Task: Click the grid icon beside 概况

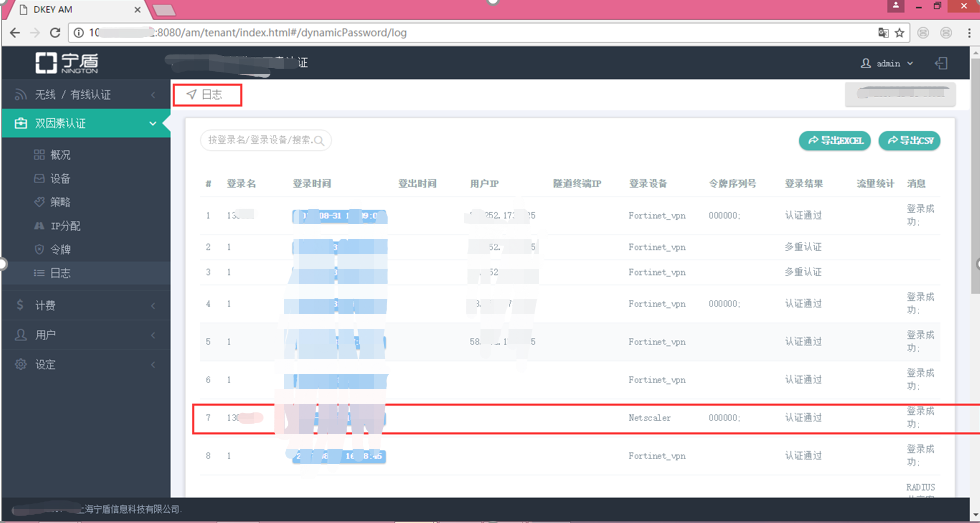Action: pyautogui.click(x=39, y=155)
